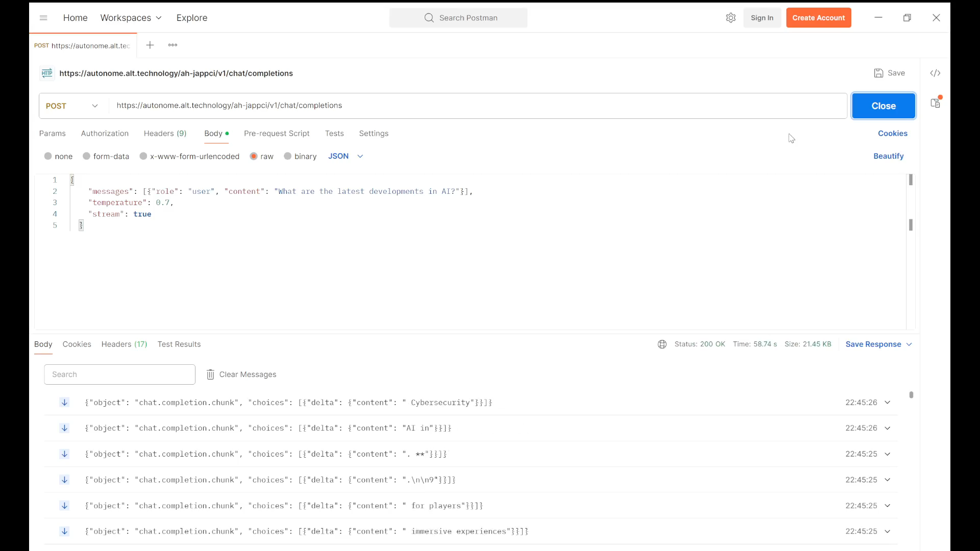The height and width of the screenshot is (551, 980).
Task: Click the "Status: 200 OK" text
Action: click(700, 344)
